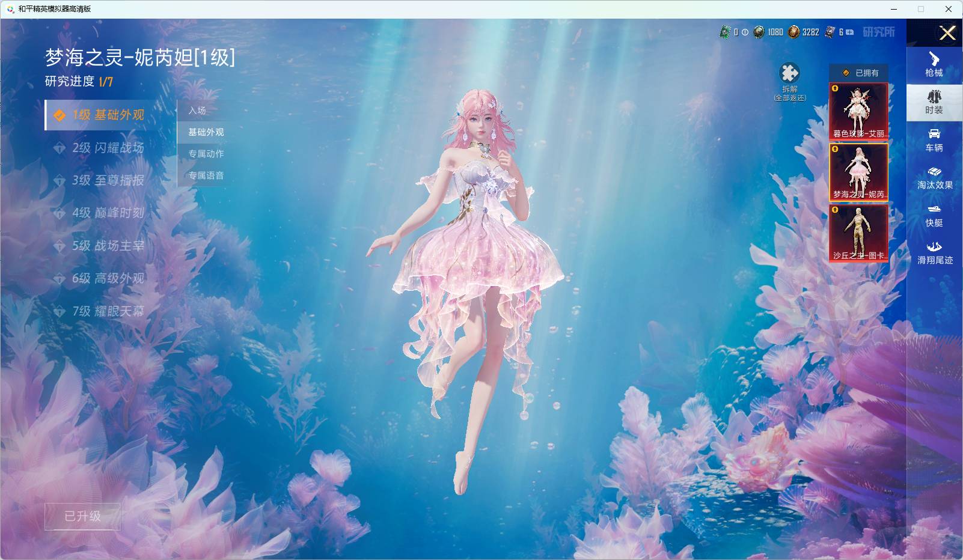
Task: Expand level 4 巅峰时刻 tier
Action: [108, 213]
